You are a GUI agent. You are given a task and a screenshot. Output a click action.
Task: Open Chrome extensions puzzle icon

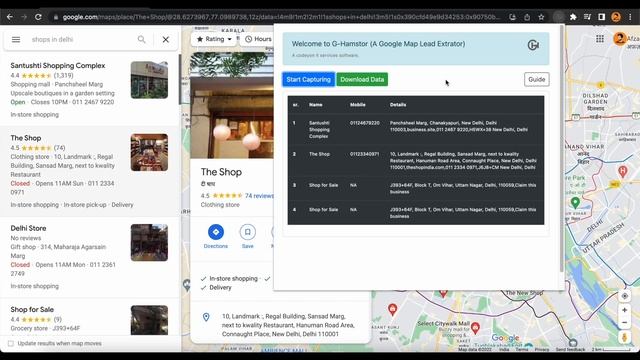[573, 17]
